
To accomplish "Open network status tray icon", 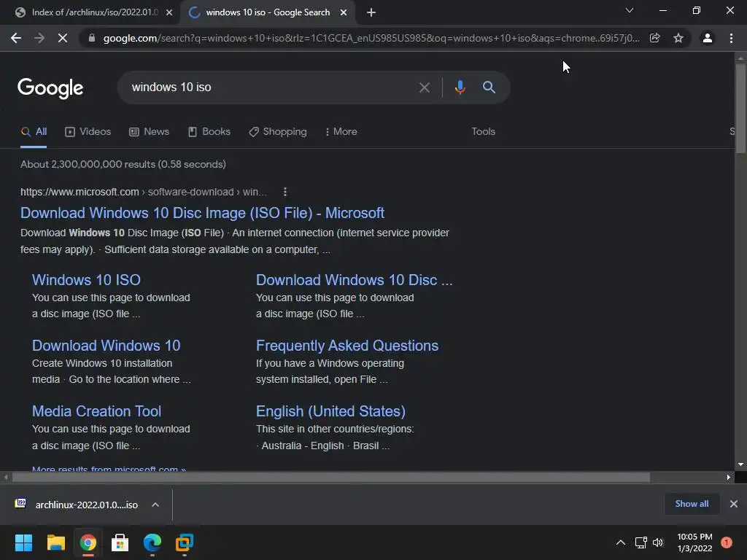I will point(640,542).
